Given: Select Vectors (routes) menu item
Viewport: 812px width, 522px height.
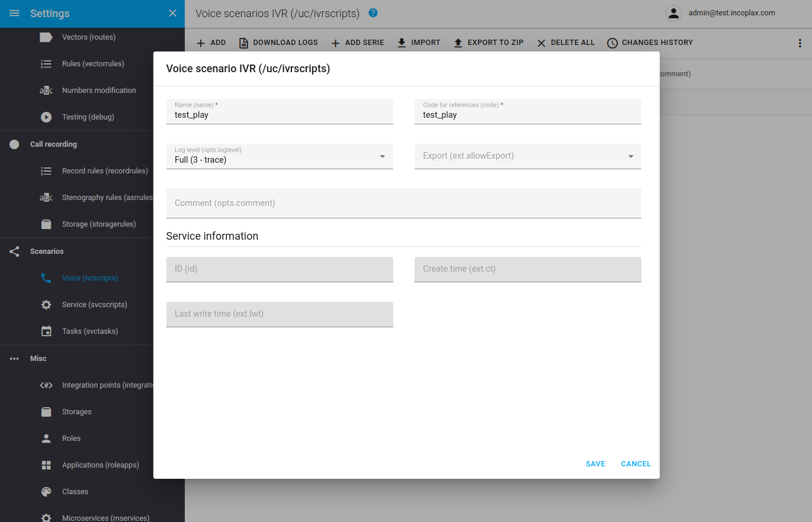Looking at the screenshot, I should (89, 37).
